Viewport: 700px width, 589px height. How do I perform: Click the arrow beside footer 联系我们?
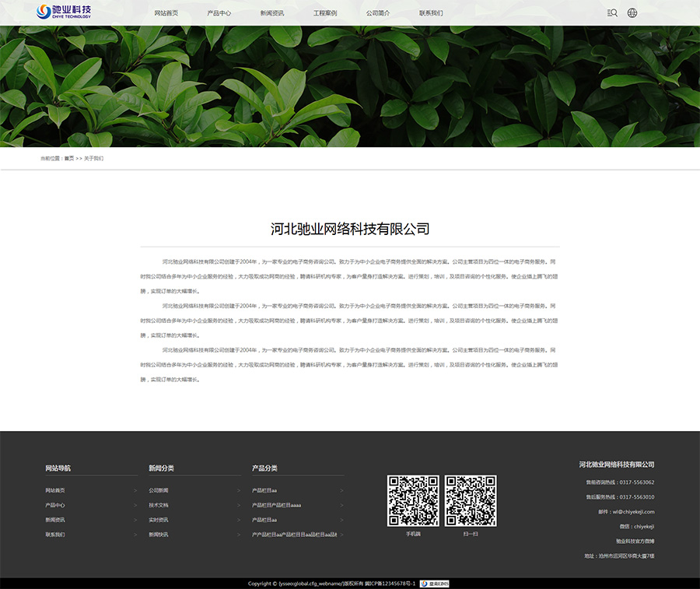pyautogui.click(x=135, y=535)
